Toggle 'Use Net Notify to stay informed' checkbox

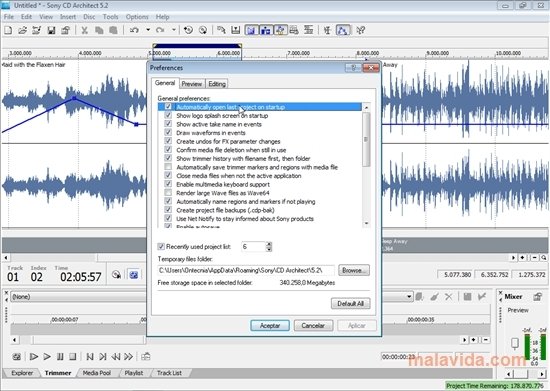(168, 218)
